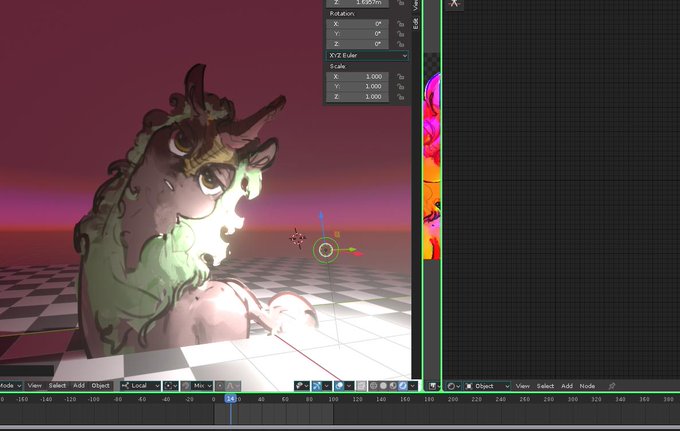
Task: Open the Object menu in the 3D viewport header
Action: (x=101, y=385)
